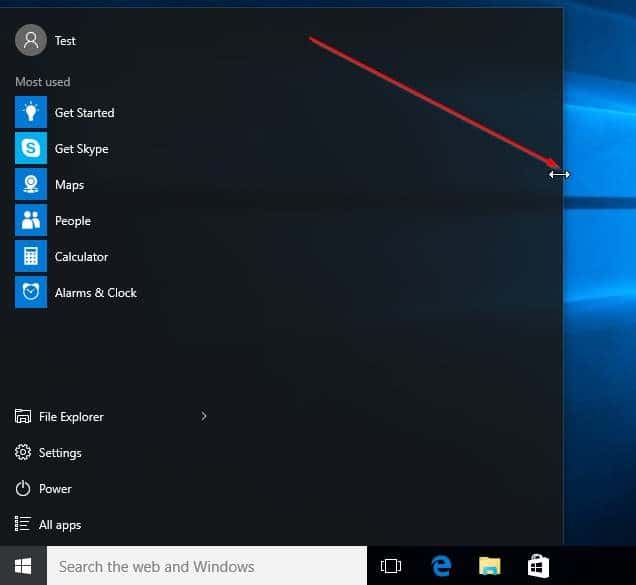636x585 pixels.
Task: Open Settings from its text label
Action: (60, 453)
